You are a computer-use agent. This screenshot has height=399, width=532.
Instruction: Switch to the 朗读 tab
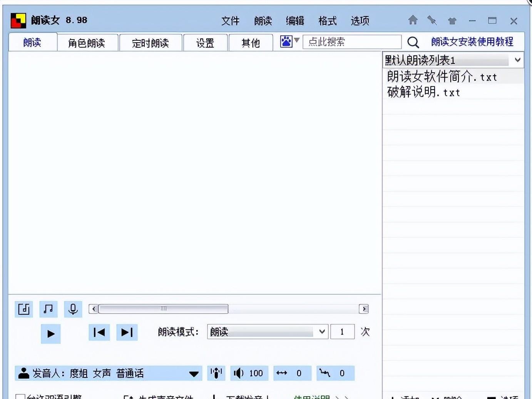point(32,42)
